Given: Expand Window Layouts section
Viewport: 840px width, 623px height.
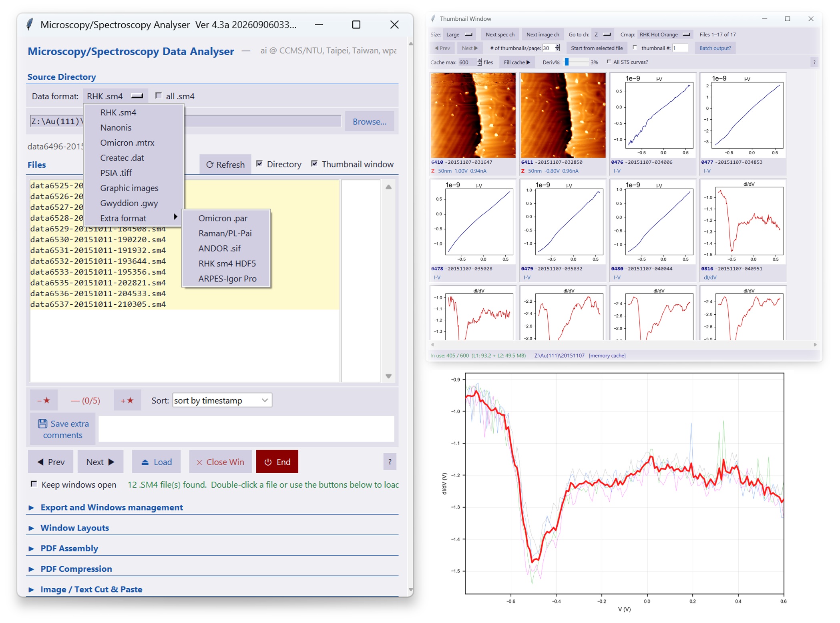Looking at the screenshot, I should [x=74, y=528].
